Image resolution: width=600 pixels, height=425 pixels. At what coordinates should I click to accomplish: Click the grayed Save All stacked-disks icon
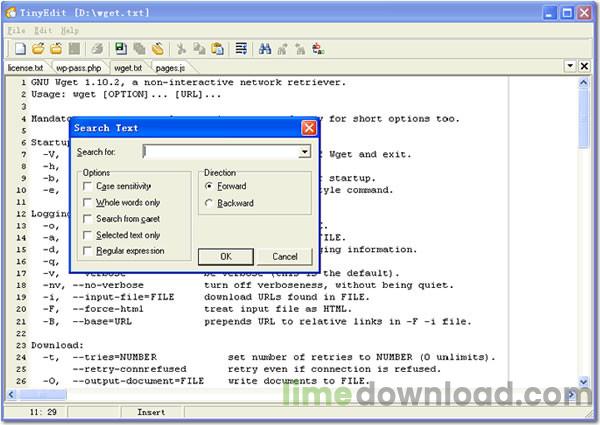139,49
